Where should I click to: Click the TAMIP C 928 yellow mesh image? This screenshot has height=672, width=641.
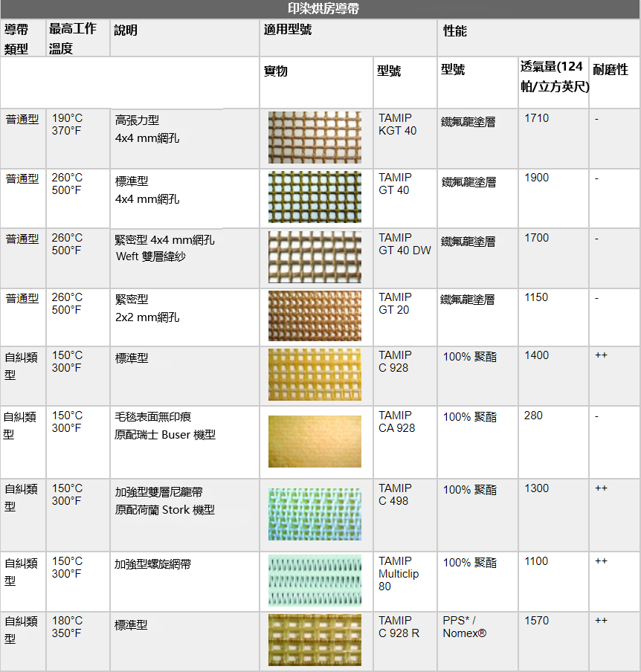pyautogui.click(x=315, y=375)
